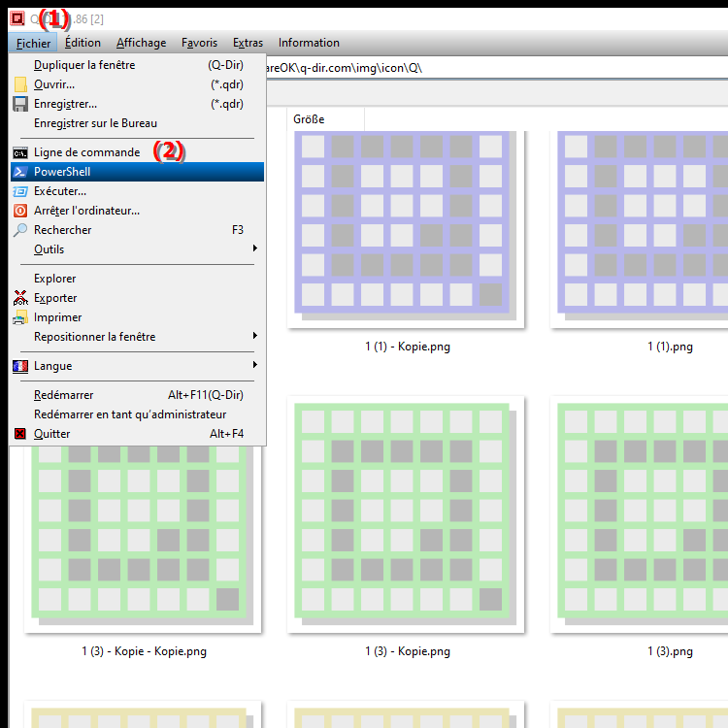Image resolution: width=728 pixels, height=728 pixels.
Task: Click the Ligne de commande console icon
Action: tap(20, 152)
